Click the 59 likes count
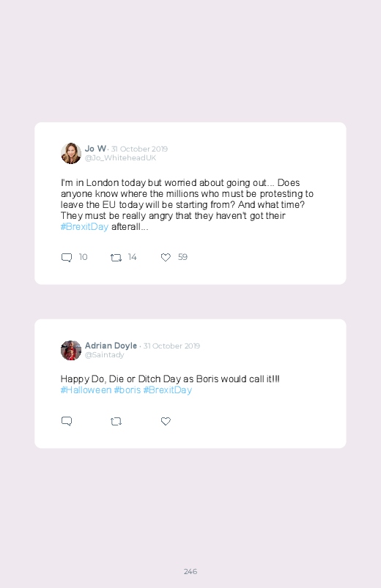The height and width of the screenshot is (588, 381). pos(182,257)
